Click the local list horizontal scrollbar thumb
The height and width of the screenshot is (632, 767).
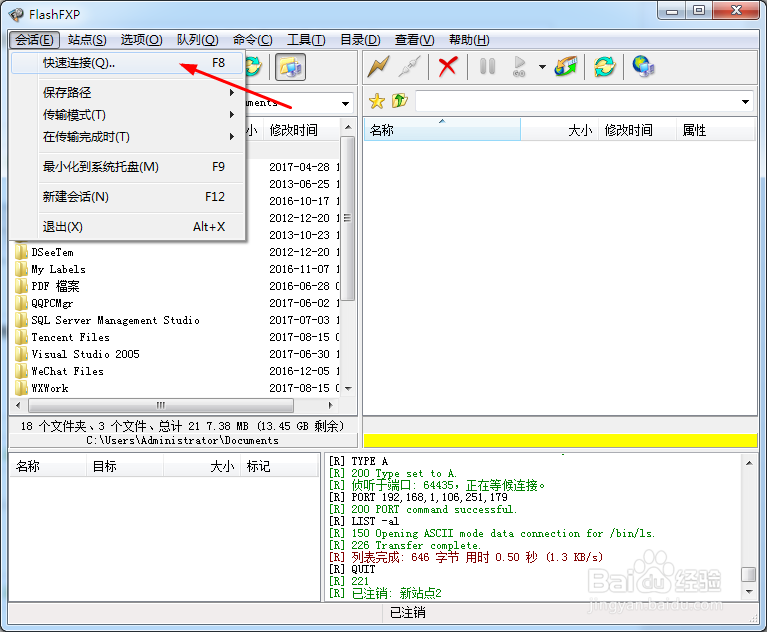coord(161,406)
